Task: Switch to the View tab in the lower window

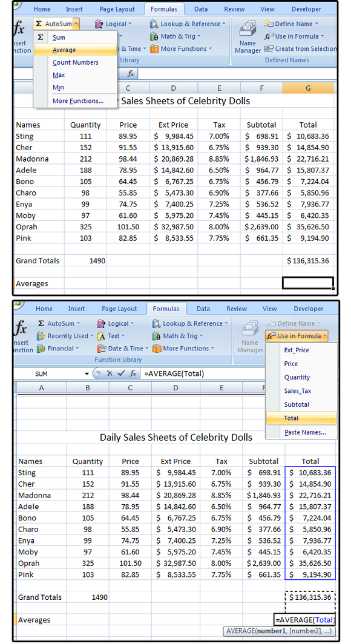Action: pos(270,309)
